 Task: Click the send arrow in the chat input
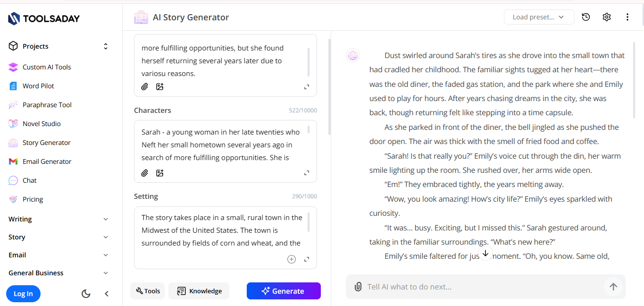pyautogui.click(x=613, y=286)
